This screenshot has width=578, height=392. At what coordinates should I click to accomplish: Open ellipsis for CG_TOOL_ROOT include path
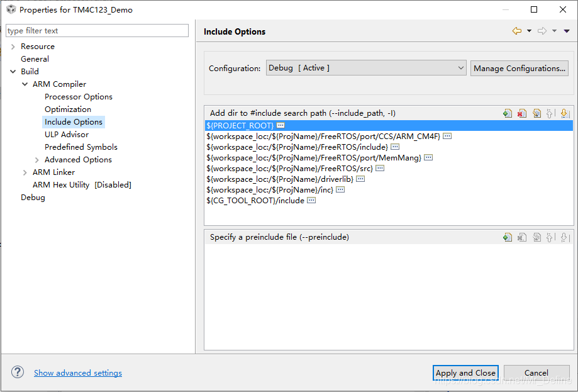(x=311, y=200)
